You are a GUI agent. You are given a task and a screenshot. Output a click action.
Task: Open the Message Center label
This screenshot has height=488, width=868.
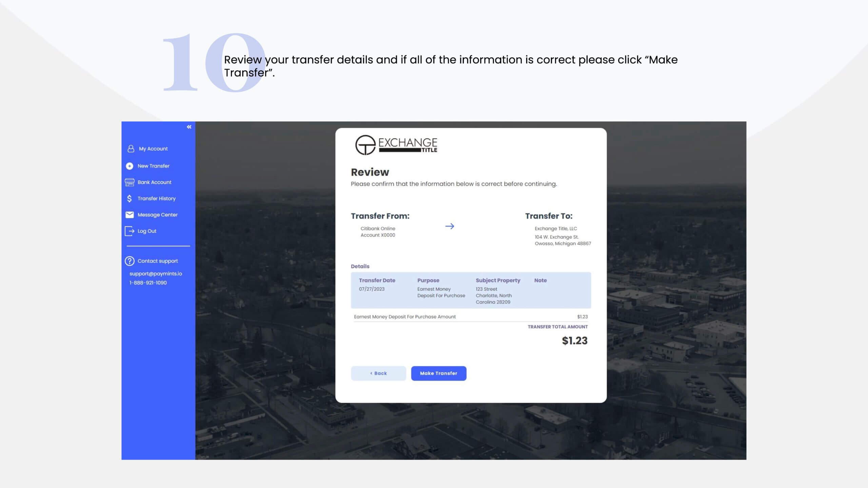pos(157,215)
